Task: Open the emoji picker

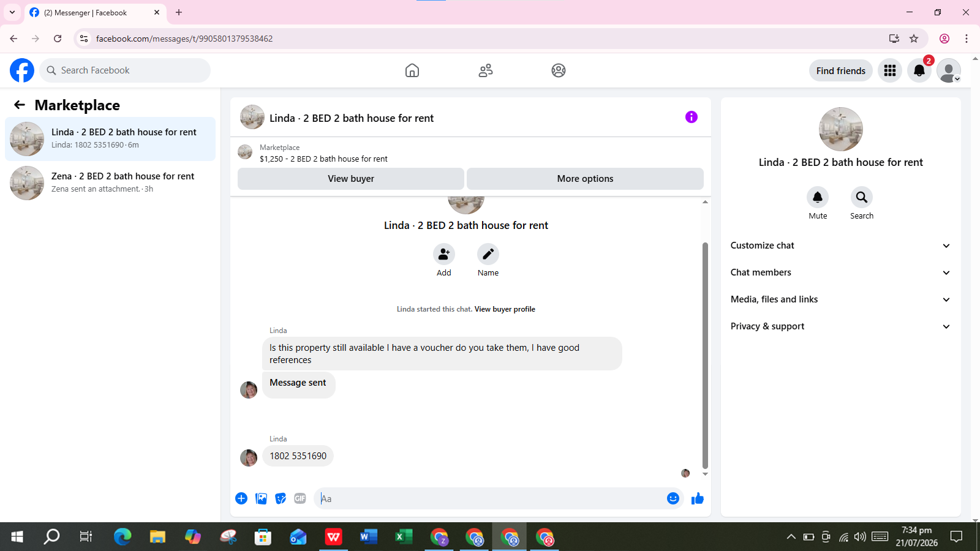Action: click(x=673, y=498)
